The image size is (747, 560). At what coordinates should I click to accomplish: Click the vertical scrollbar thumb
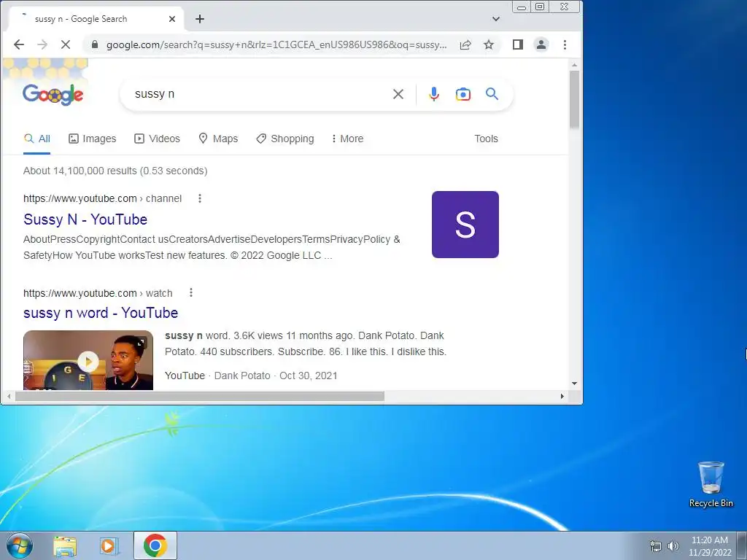[x=574, y=99]
